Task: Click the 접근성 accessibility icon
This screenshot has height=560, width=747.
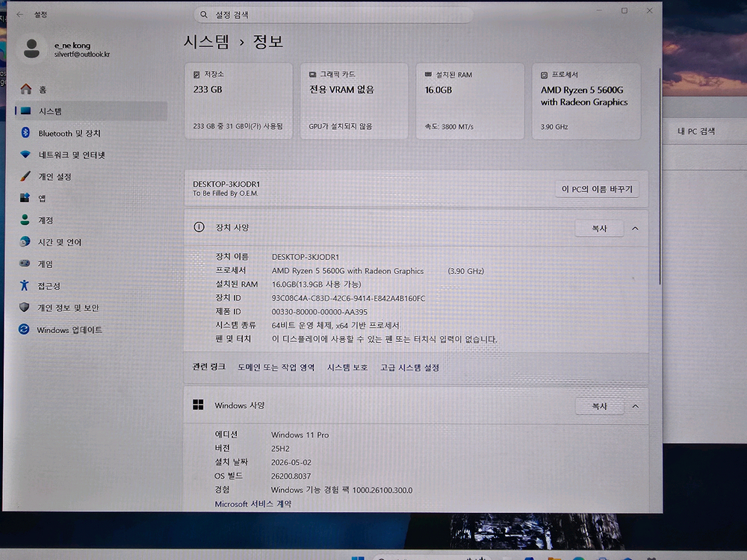Action: 25,285
